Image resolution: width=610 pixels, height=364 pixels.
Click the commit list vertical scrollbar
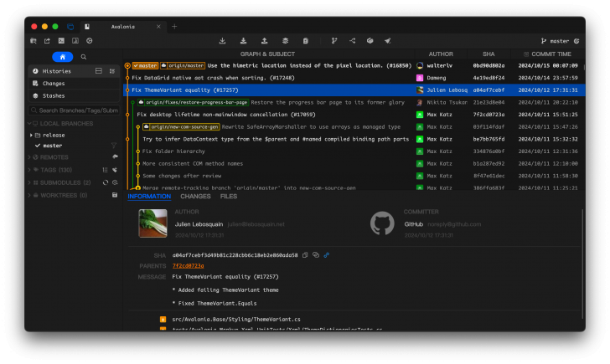click(583, 67)
